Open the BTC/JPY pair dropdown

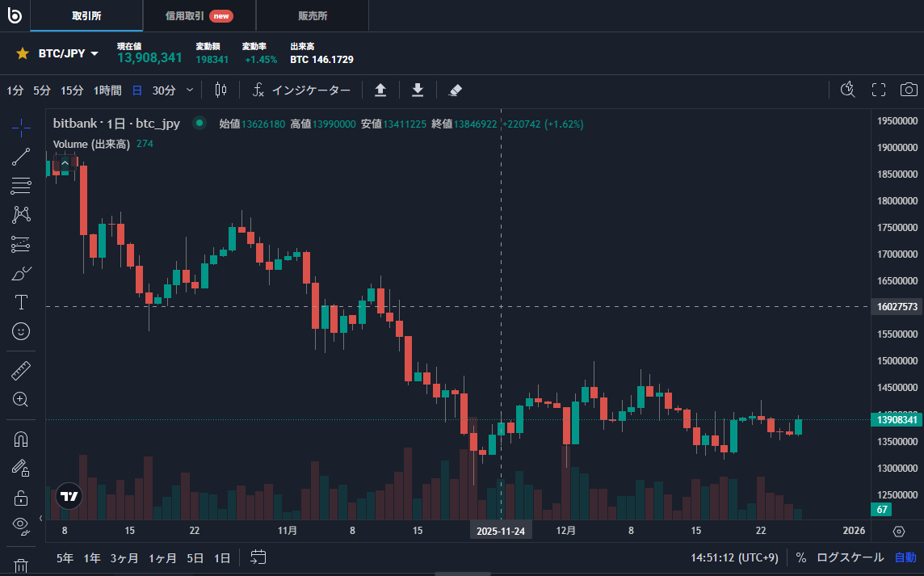[x=94, y=53]
